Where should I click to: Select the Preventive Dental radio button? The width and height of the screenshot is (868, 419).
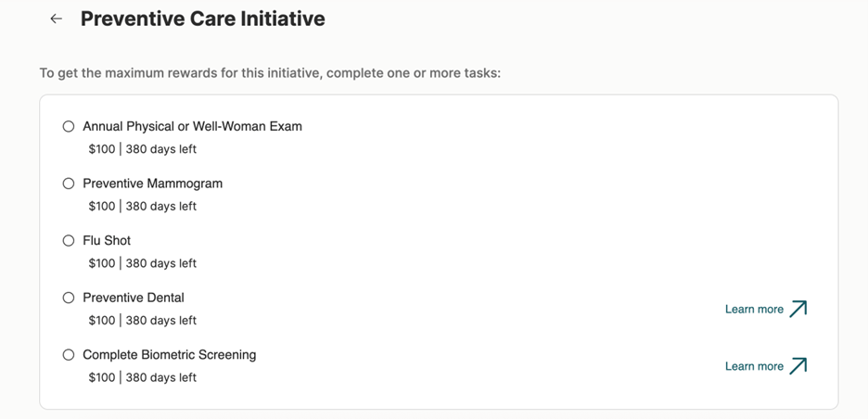click(68, 298)
